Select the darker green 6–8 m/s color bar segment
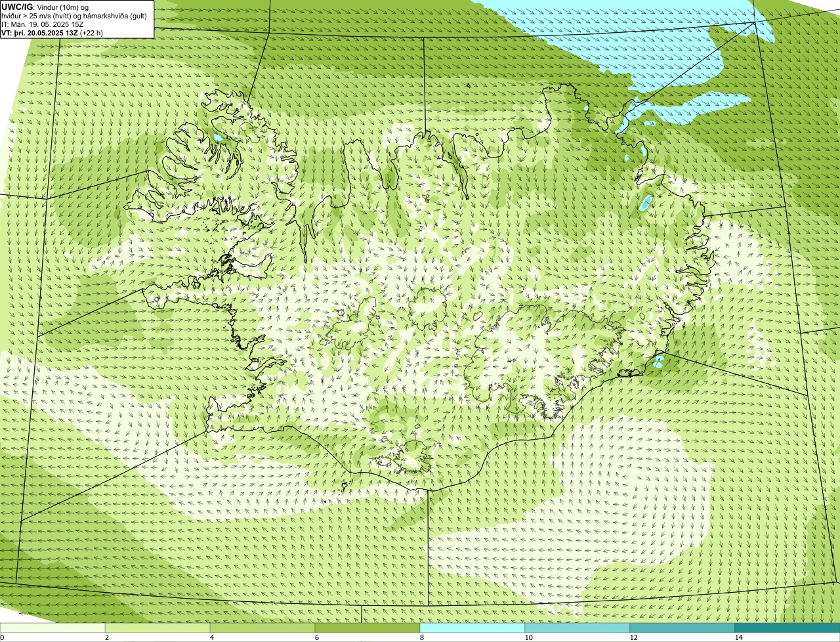Image resolution: width=840 pixels, height=642 pixels. point(367,628)
